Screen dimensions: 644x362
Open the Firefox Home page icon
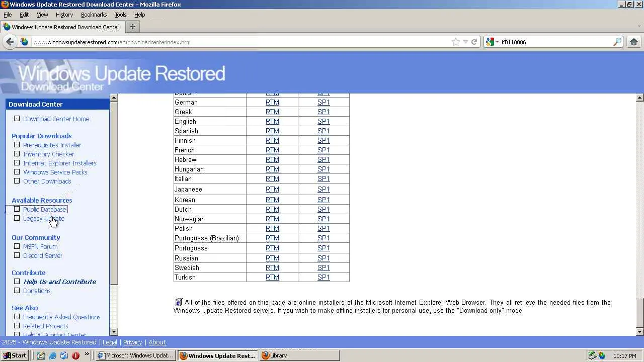click(x=634, y=42)
